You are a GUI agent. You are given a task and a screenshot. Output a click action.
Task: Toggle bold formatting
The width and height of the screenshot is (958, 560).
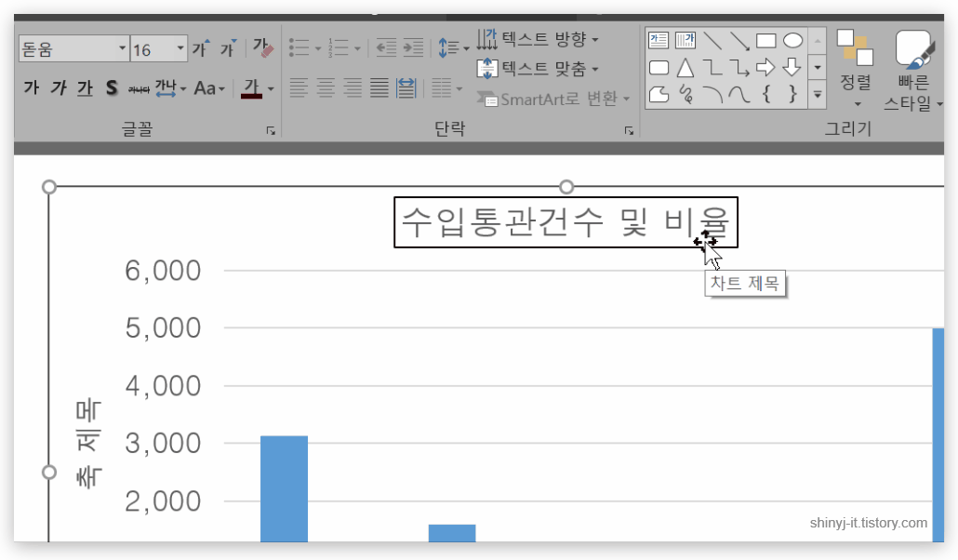click(x=32, y=88)
